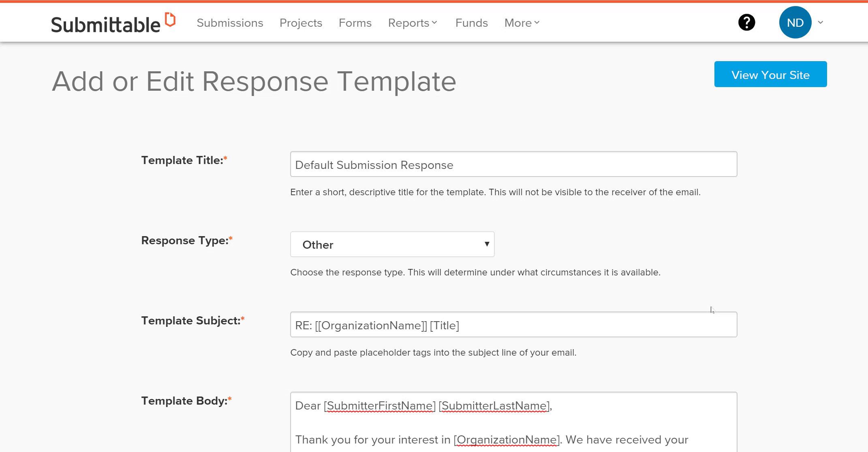This screenshot has height=452, width=868.
Task: Click the user account ND avatar icon
Action: click(x=796, y=22)
